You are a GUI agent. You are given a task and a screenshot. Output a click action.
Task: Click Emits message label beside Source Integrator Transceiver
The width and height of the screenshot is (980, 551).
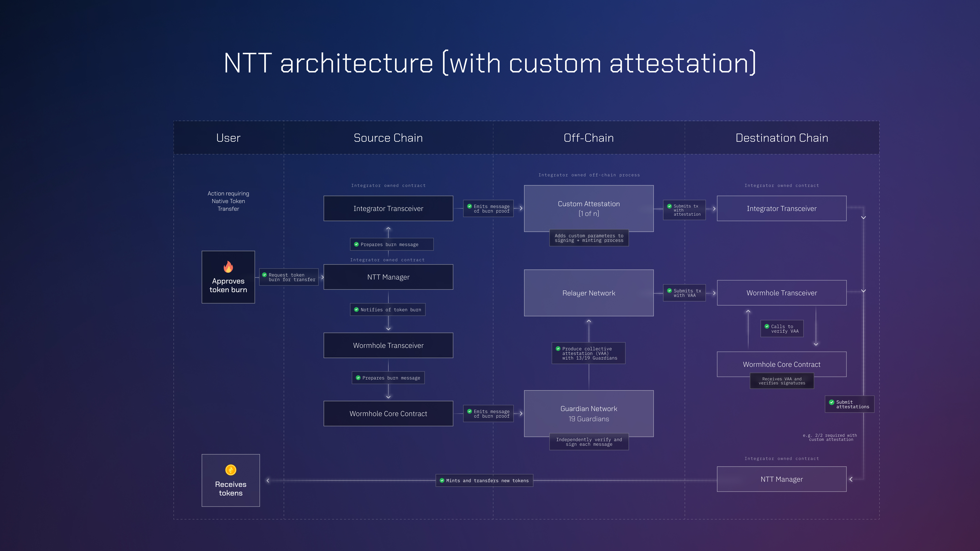pos(488,208)
